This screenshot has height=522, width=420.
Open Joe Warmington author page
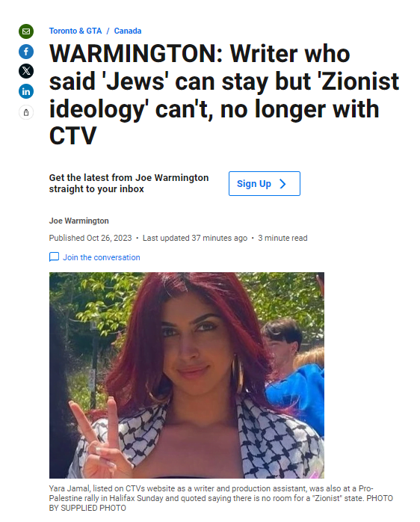click(79, 221)
